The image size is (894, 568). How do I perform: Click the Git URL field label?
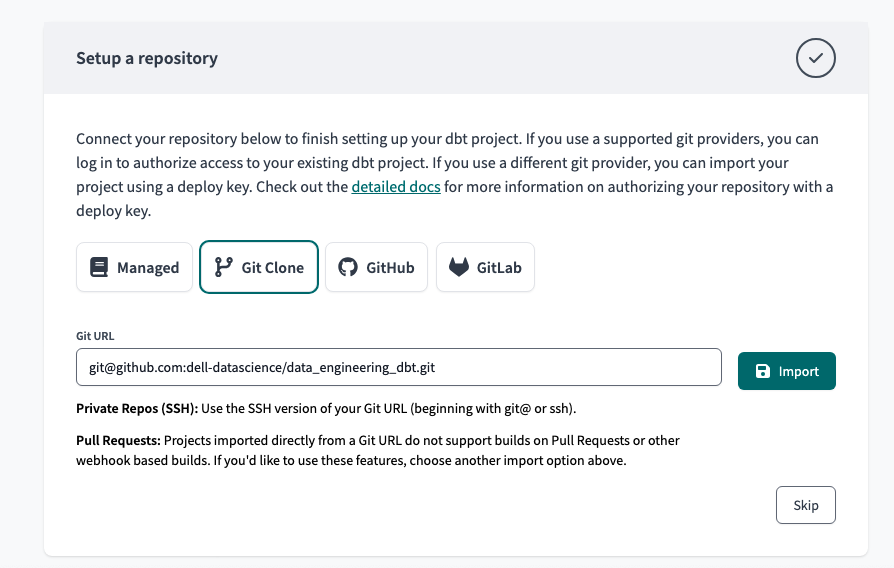click(x=95, y=336)
